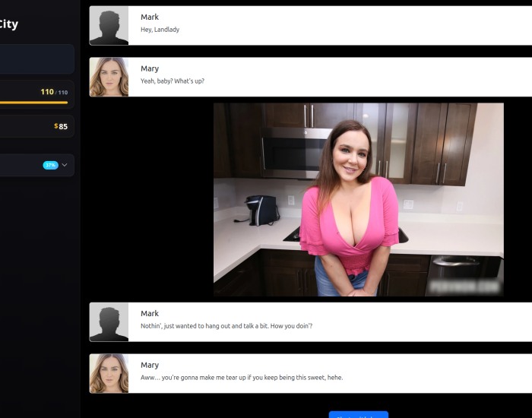Click Mary's portrait next to "Yeah, baby?" message
The image size is (532, 418).
[x=109, y=77]
